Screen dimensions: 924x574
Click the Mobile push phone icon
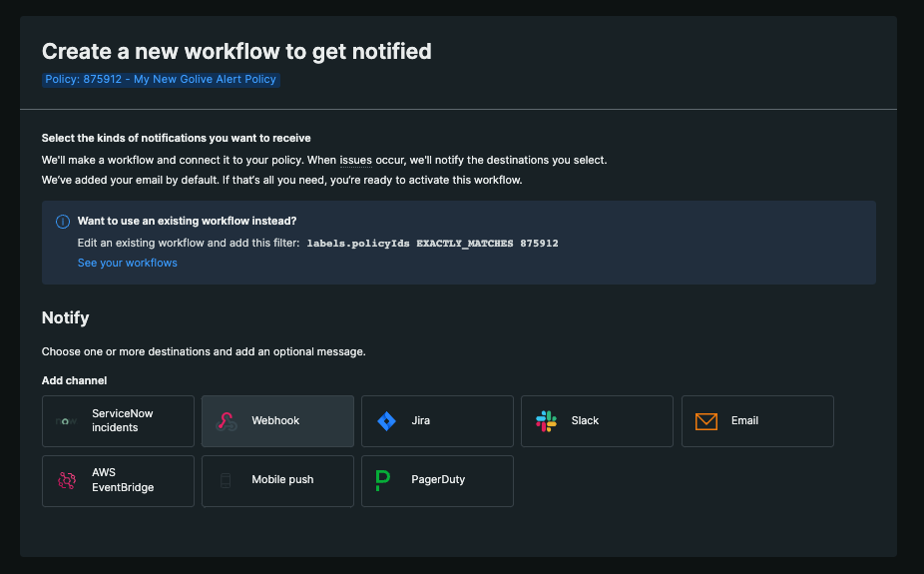click(226, 480)
